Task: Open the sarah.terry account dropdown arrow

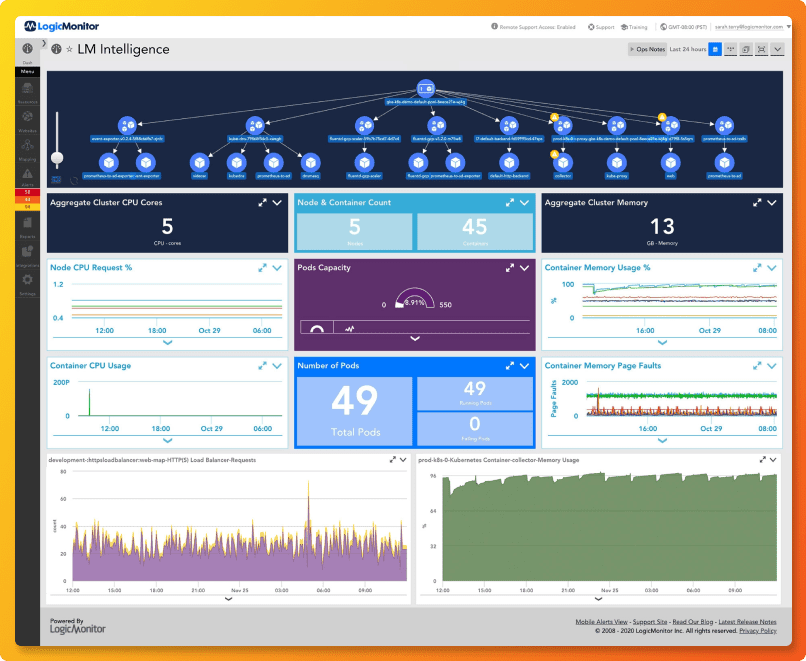Action: [x=789, y=26]
